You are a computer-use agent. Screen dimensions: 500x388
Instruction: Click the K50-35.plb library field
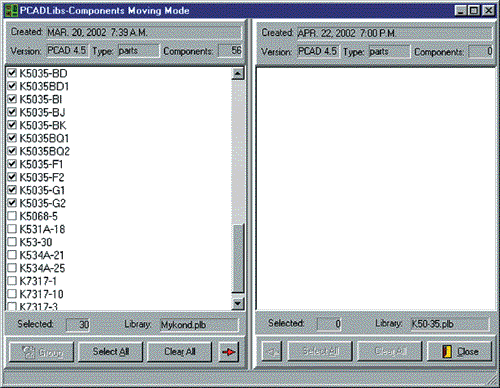(450, 324)
